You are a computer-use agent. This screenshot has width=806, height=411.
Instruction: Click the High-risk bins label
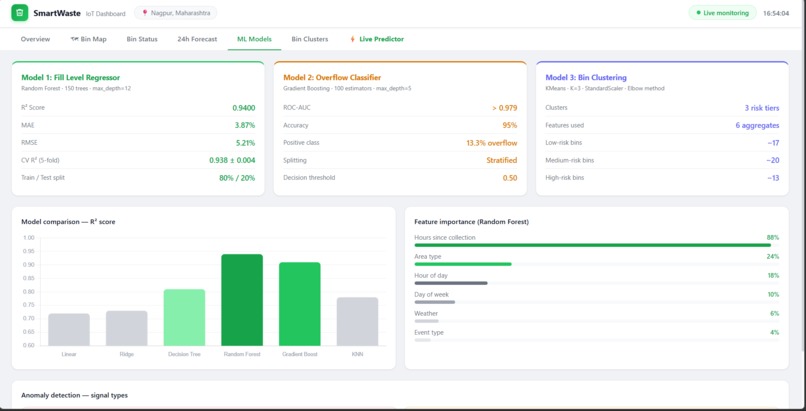click(x=564, y=178)
